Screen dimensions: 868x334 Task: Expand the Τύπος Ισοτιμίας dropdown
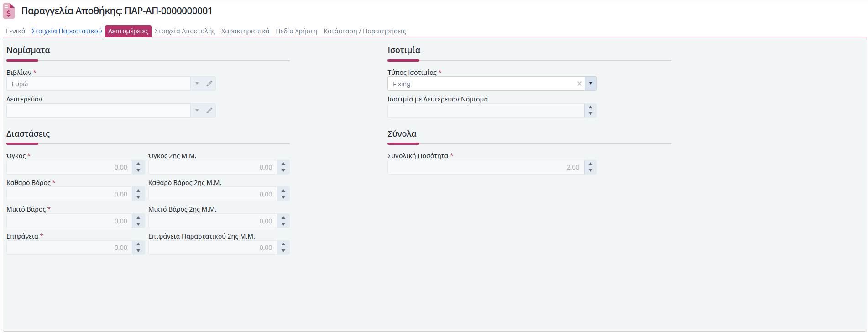tap(591, 84)
